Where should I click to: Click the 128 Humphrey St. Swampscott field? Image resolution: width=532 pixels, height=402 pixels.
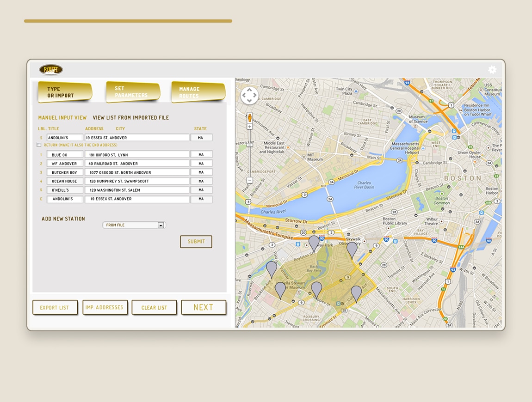click(x=137, y=181)
